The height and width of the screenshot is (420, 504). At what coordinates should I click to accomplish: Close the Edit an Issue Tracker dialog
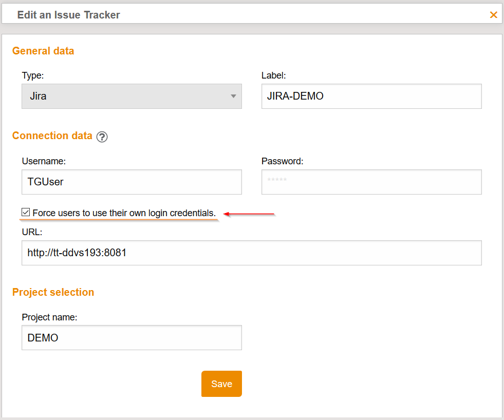click(x=493, y=15)
